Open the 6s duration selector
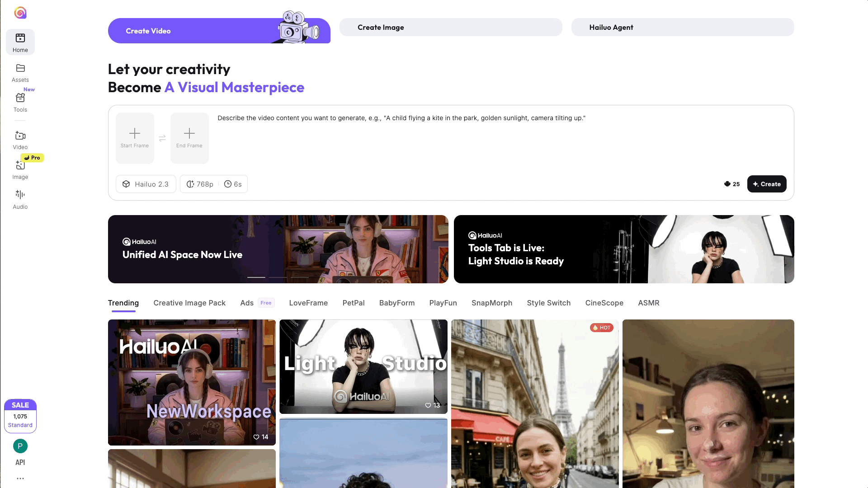The height and width of the screenshot is (488, 868). tap(233, 184)
